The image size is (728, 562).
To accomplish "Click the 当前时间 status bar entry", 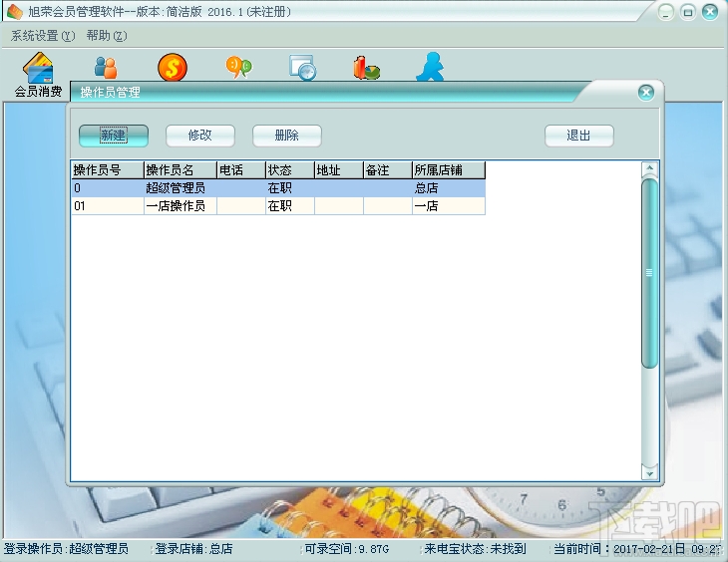I will [638, 549].
